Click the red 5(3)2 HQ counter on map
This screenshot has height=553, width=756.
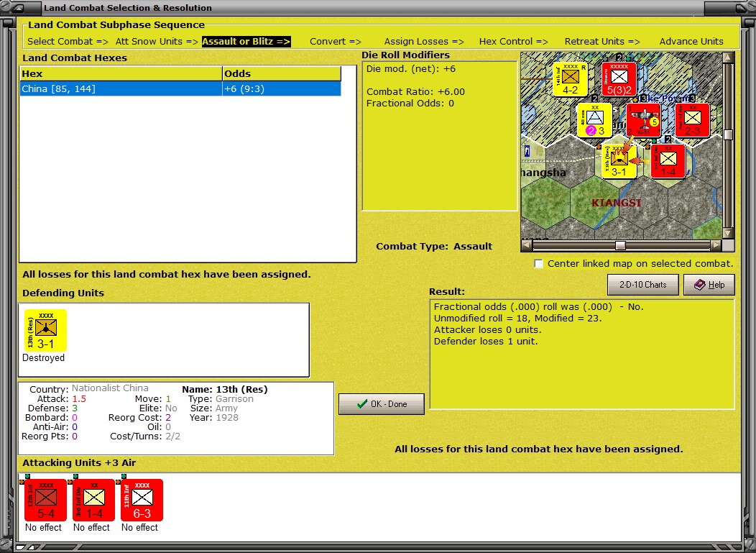click(619, 79)
